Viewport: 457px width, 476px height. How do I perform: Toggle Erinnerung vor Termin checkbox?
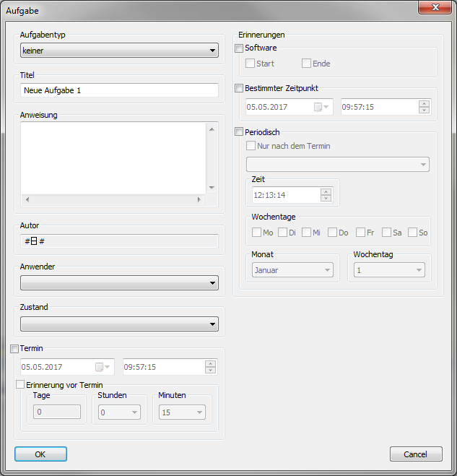[20, 385]
